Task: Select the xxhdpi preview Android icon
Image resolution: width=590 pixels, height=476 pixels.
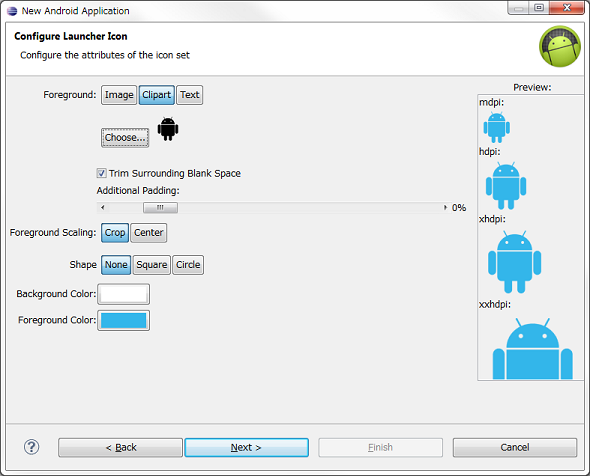Action: click(x=533, y=348)
